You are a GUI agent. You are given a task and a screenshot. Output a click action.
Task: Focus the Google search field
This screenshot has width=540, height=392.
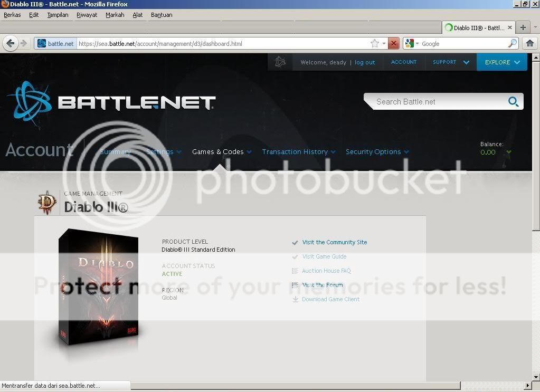point(464,44)
